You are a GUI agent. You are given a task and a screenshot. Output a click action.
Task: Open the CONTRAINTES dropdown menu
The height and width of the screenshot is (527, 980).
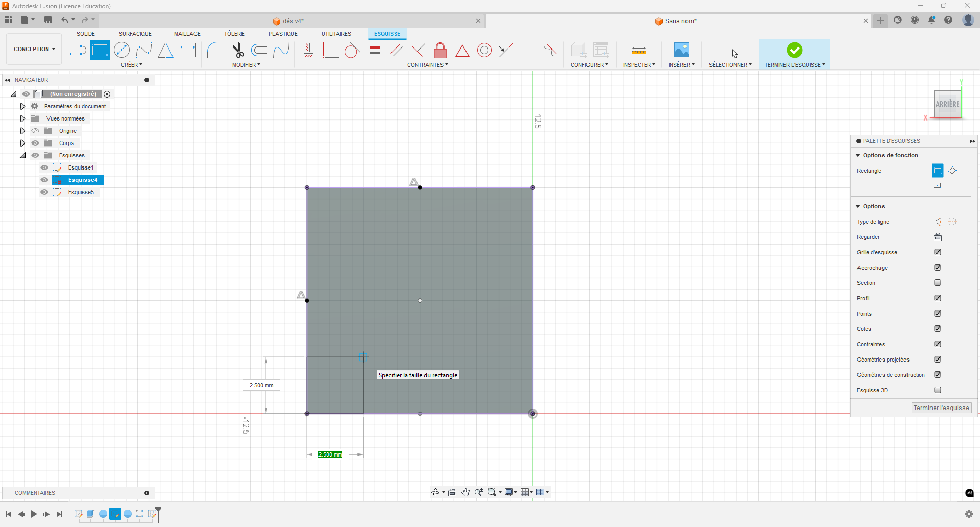[x=428, y=65]
